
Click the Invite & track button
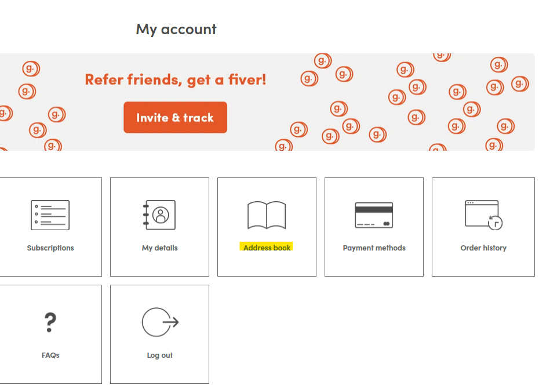coord(175,117)
